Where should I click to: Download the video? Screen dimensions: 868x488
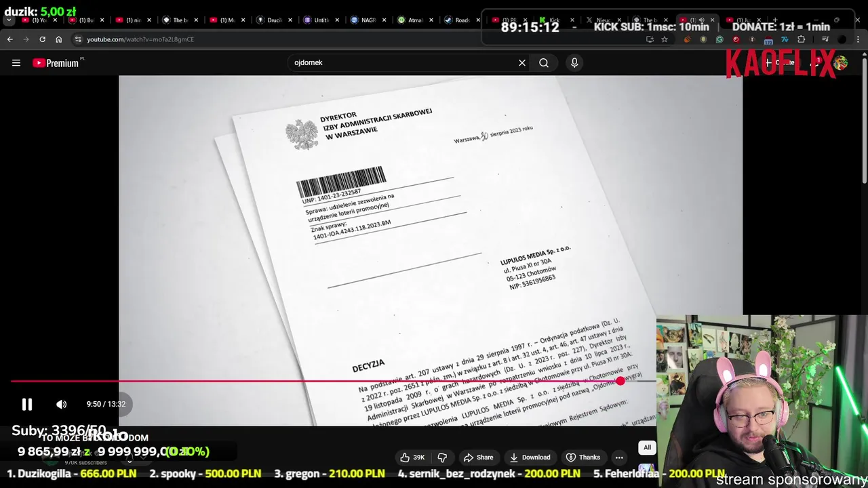(530, 457)
